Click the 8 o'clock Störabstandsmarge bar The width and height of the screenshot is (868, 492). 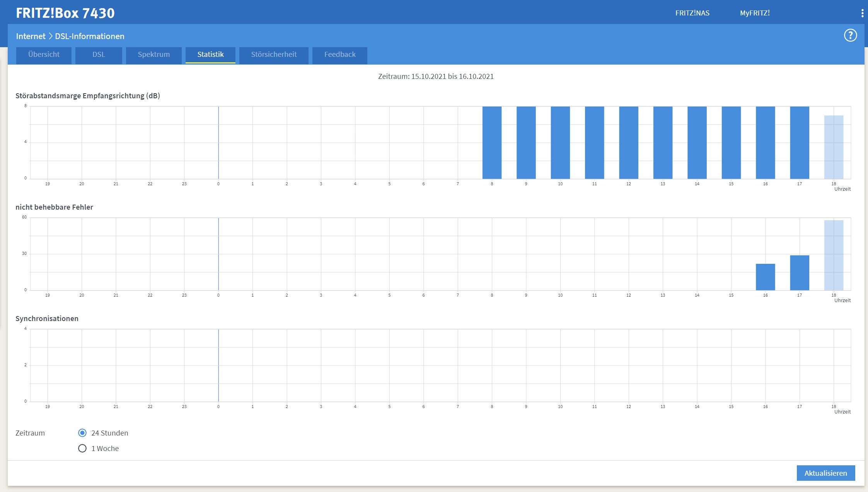point(492,142)
